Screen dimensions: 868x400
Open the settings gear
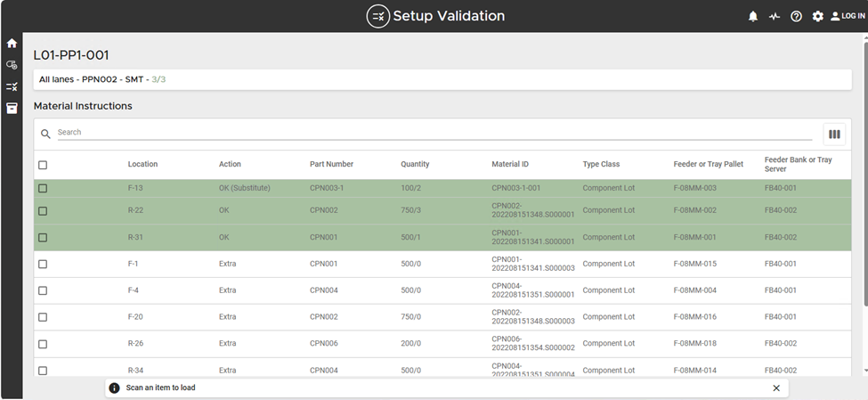coord(817,16)
